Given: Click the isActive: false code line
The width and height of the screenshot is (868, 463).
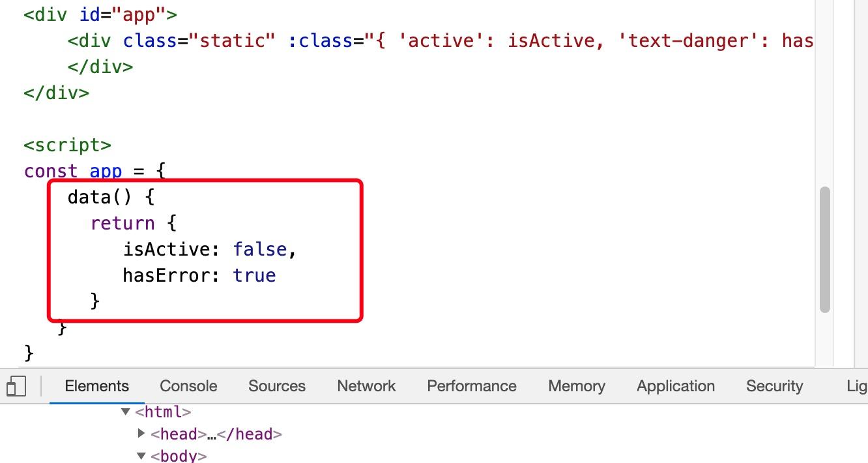Looking at the screenshot, I should pos(210,249).
